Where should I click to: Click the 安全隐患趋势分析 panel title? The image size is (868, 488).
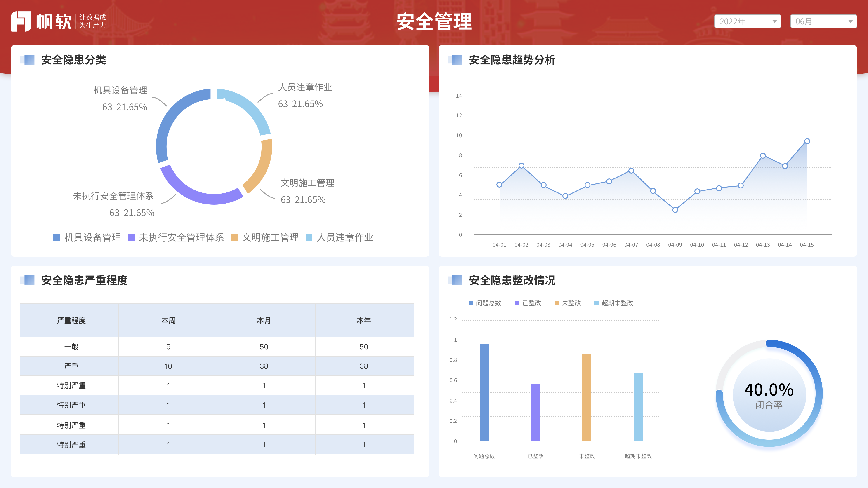[512, 60]
